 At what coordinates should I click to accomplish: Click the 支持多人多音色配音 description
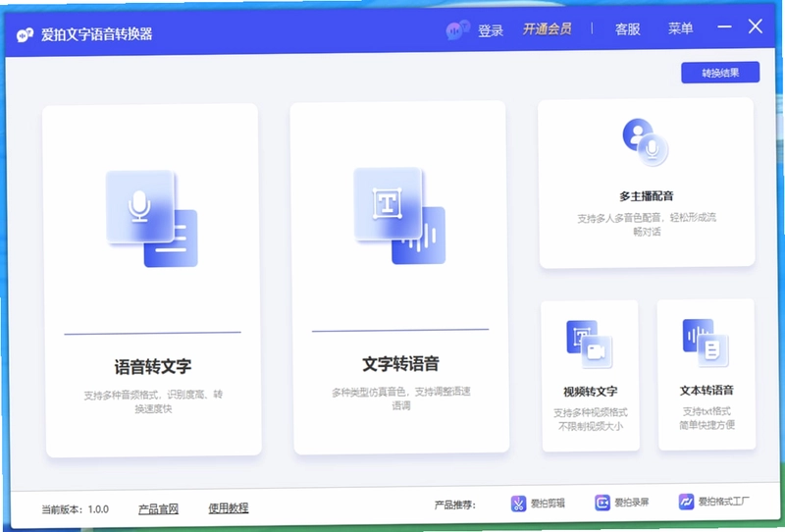(x=647, y=224)
